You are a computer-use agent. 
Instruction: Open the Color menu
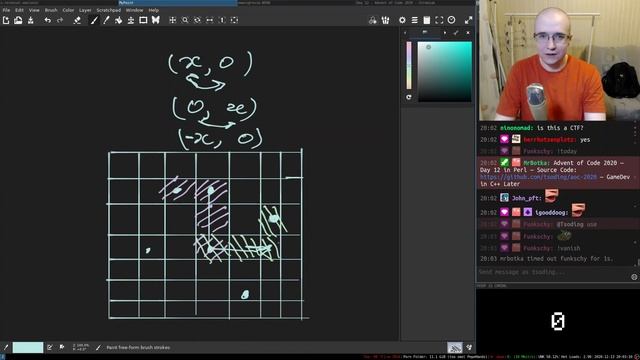[68, 10]
